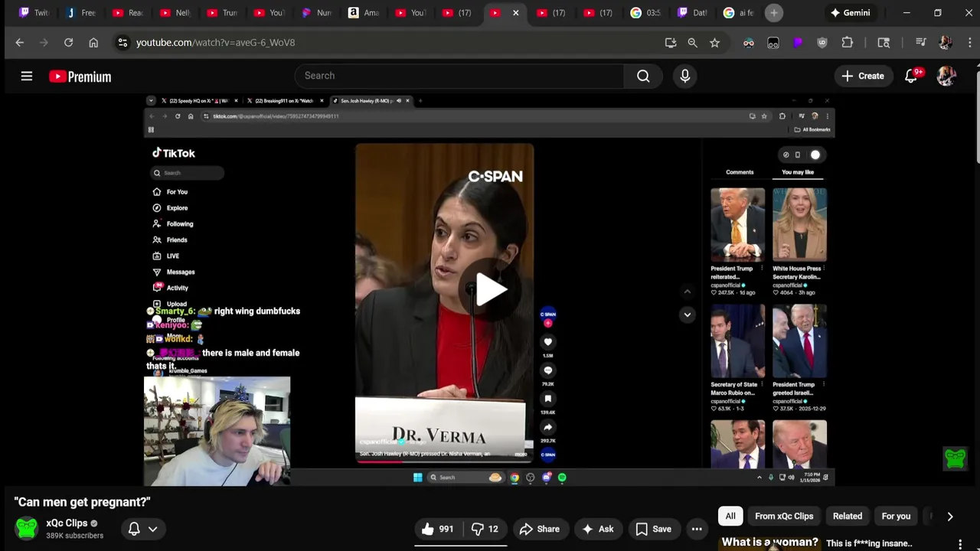Open browser home page
This screenshot has height=551, width=980.
click(93, 43)
